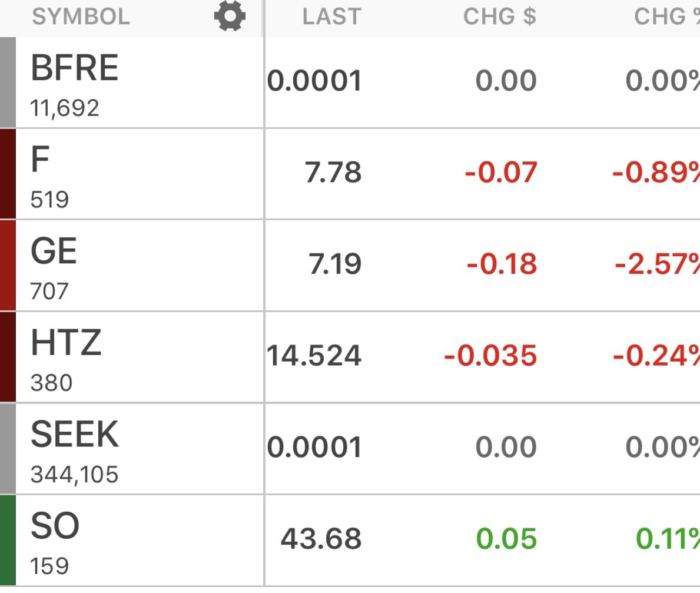Tap the HTZ last price 14.524

[x=314, y=356]
